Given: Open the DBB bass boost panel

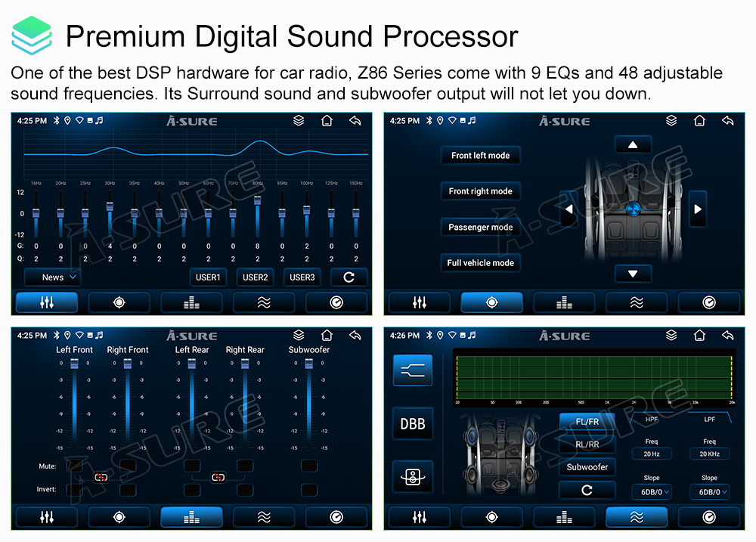Looking at the screenshot, I should tap(413, 424).
